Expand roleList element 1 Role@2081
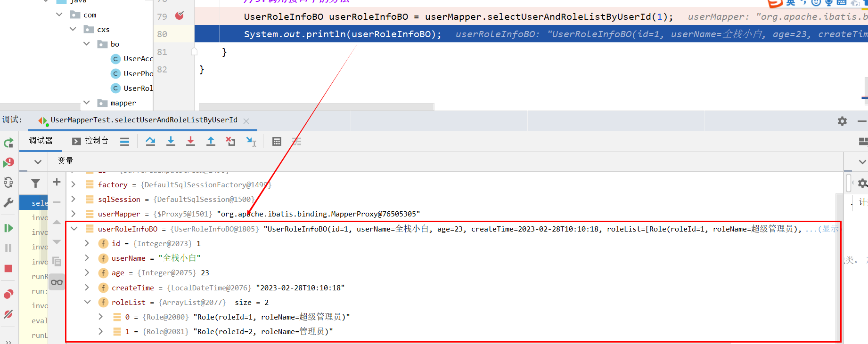This screenshot has height=344, width=868. (x=101, y=331)
